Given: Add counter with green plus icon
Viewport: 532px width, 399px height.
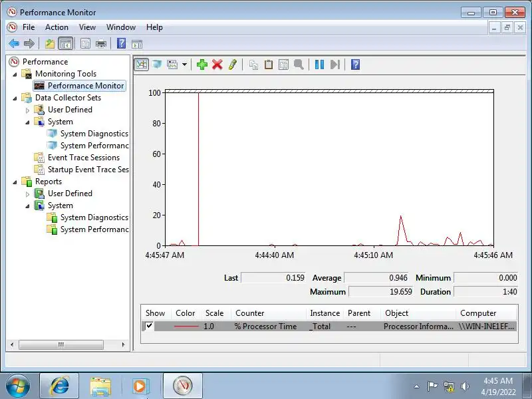Looking at the screenshot, I should pos(202,64).
